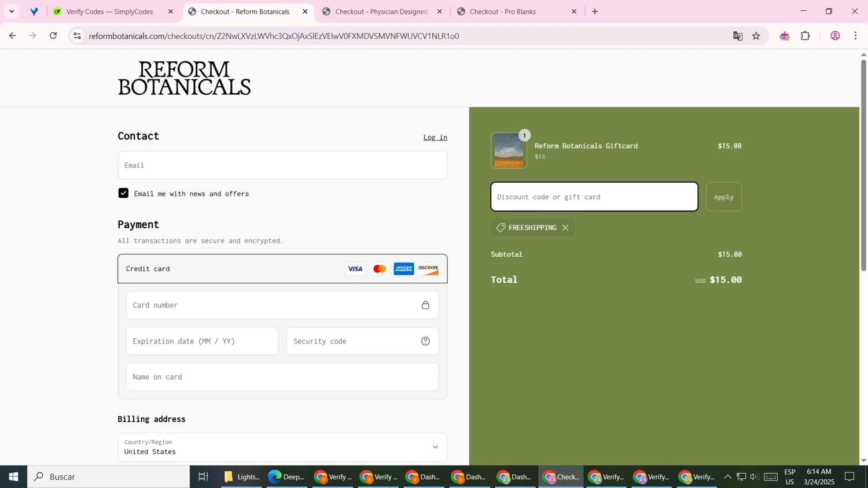This screenshot has width=868, height=488.
Task: Click the Buscar taskbar search box
Action: (x=108, y=477)
